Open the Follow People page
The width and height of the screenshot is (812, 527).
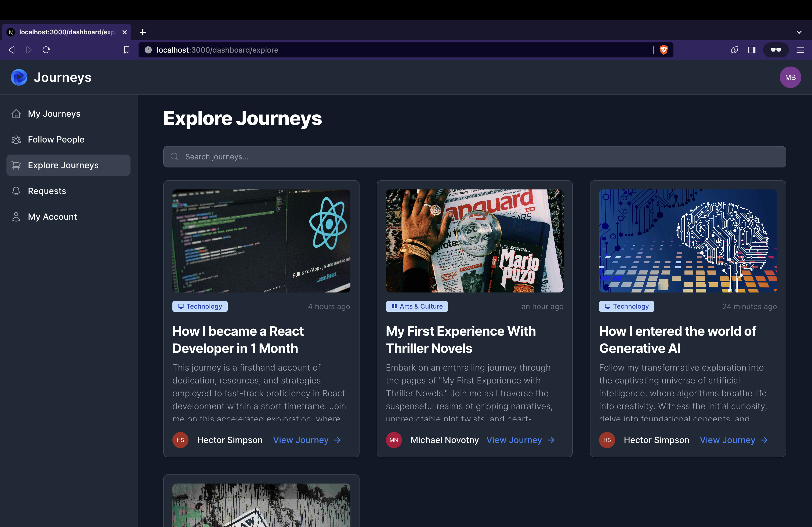[56, 140]
